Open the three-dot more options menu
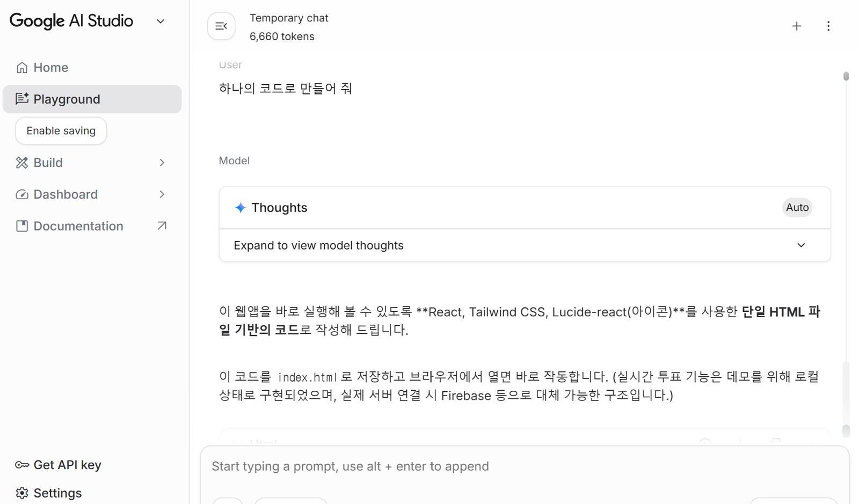 828,26
